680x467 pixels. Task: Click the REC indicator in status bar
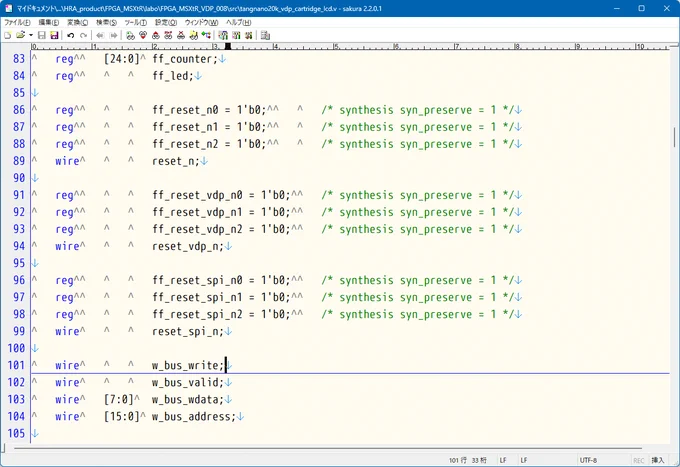point(639,460)
